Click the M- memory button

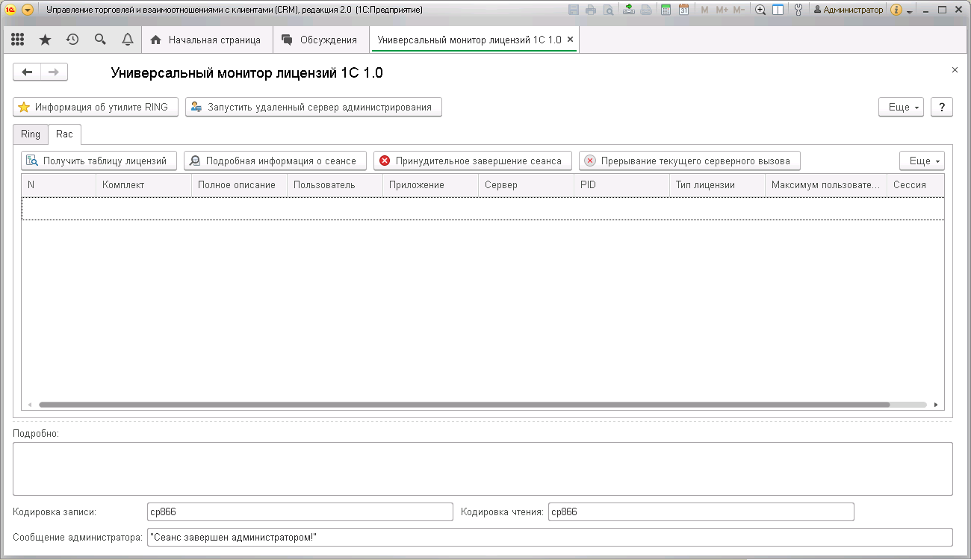point(738,10)
